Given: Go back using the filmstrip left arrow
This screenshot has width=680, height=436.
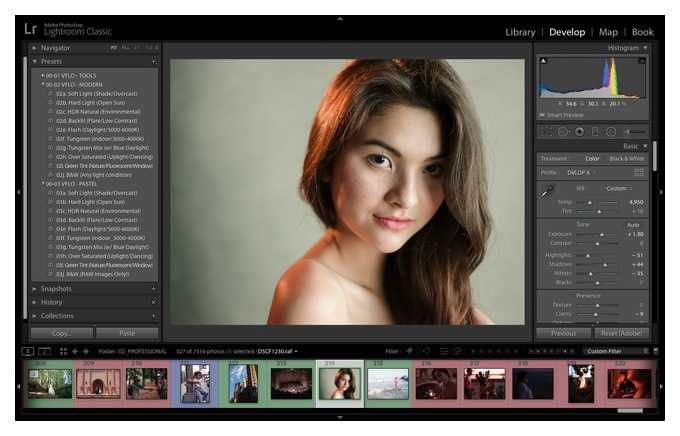Looking at the screenshot, I should 75,351.
